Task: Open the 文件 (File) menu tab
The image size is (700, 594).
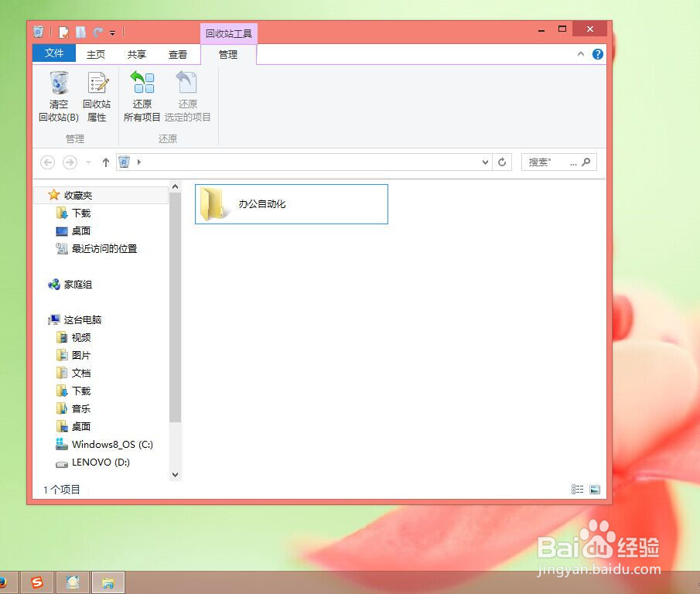Action: click(x=54, y=53)
